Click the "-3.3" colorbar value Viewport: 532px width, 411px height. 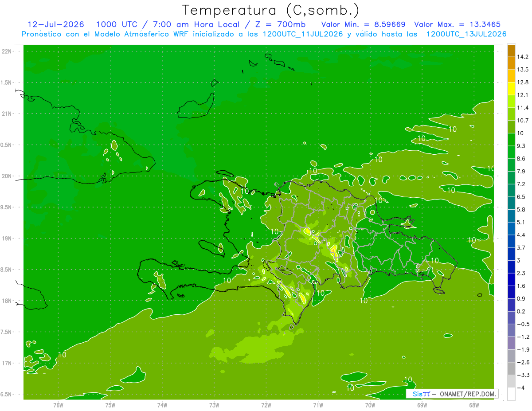coord(523,375)
